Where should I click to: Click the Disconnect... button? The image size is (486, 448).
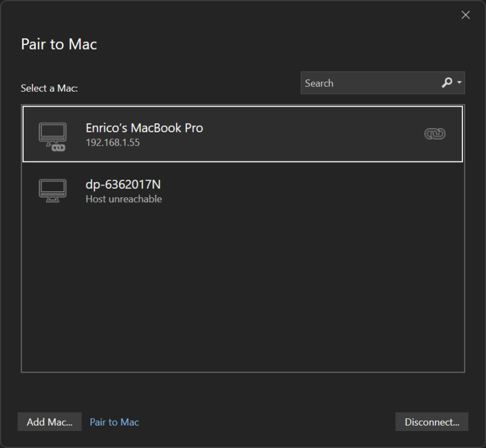click(x=432, y=422)
